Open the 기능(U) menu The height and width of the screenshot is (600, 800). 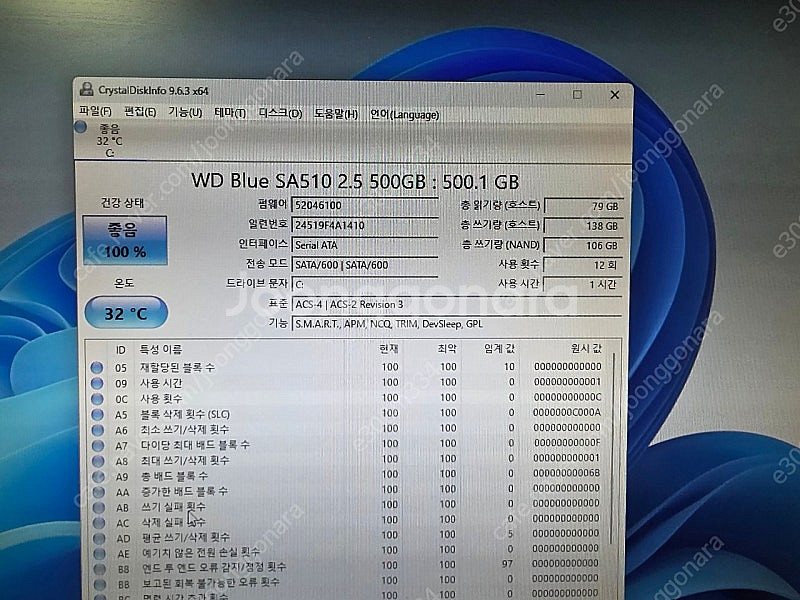[x=185, y=112]
